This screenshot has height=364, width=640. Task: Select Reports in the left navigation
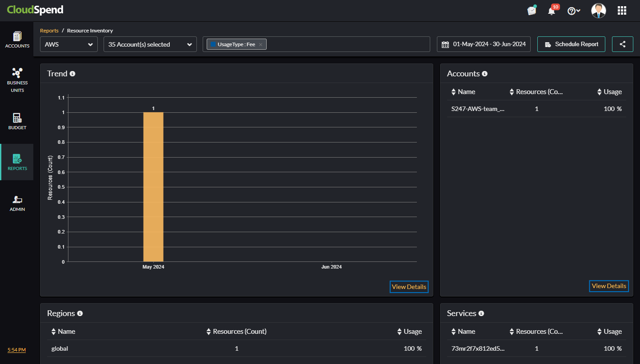click(x=17, y=162)
